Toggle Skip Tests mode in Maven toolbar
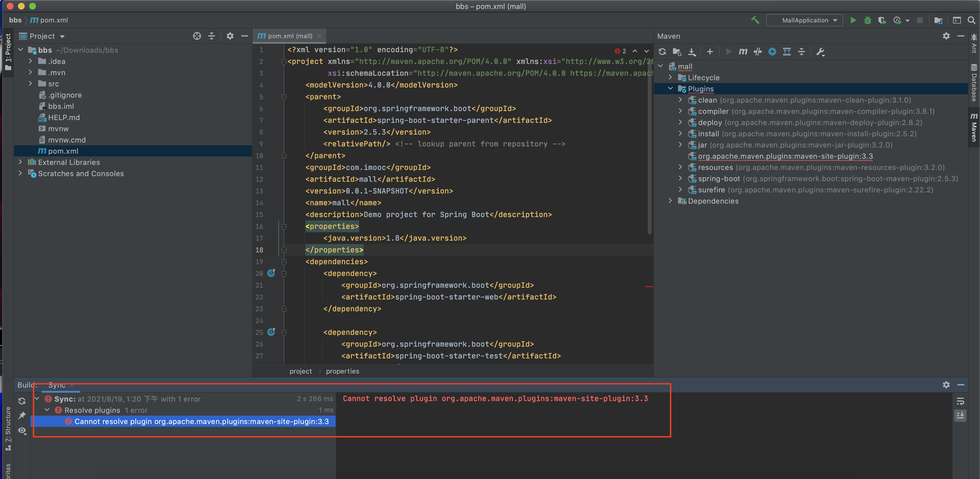 [x=772, y=52]
